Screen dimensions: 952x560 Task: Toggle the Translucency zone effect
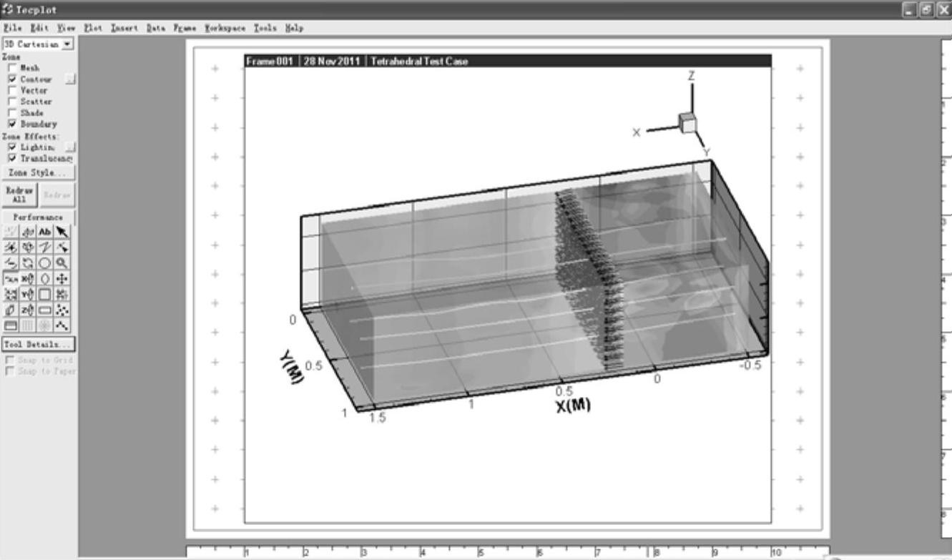pos(12,157)
